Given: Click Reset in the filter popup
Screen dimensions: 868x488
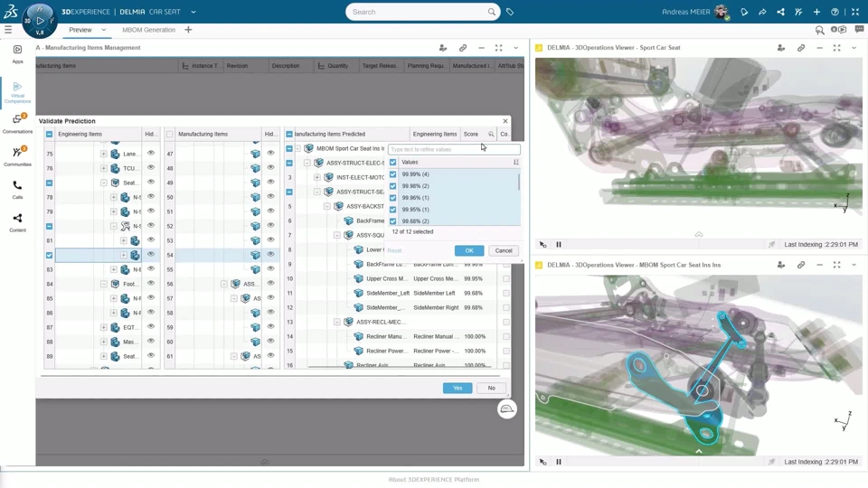Looking at the screenshot, I should point(395,250).
